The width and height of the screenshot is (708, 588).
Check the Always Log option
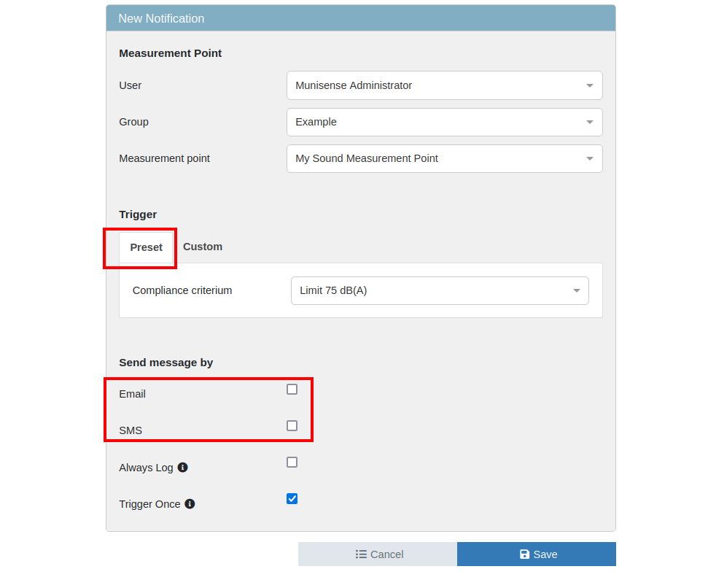[x=292, y=463]
